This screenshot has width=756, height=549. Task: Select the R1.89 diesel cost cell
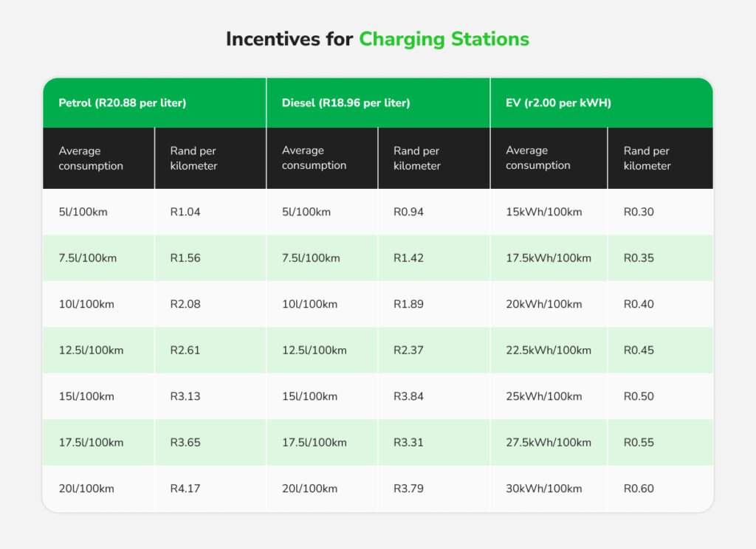pyautogui.click(x=409, y=304)
